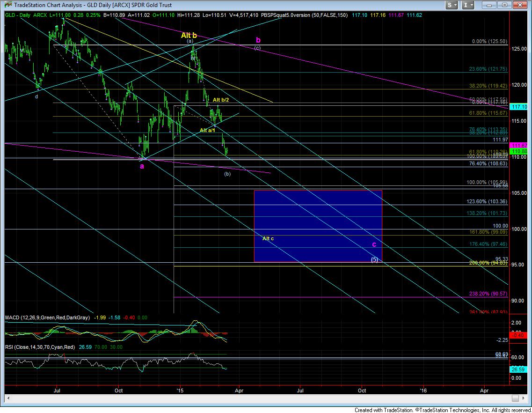Select the 161.80% (99.09) Fibonacci level label
The width and height of the screenshot is (532, 413).
pos(488,232)
